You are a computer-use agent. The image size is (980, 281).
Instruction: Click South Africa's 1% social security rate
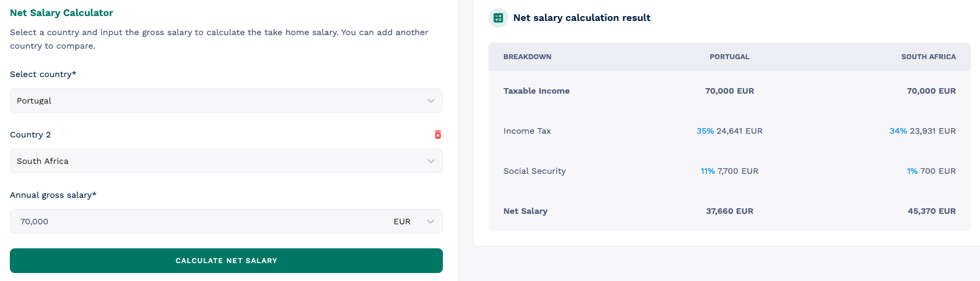tap(912, 171)
